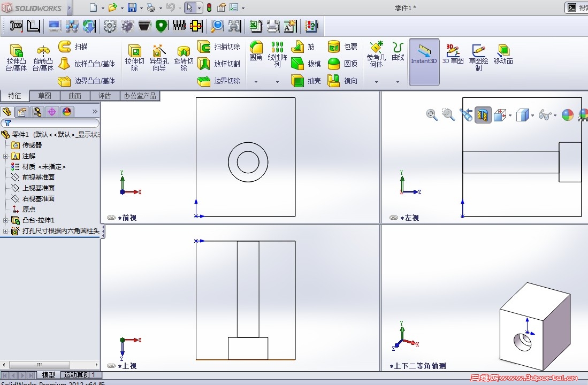Click 放样凸台/基体 loft boss

pos(87,63)
